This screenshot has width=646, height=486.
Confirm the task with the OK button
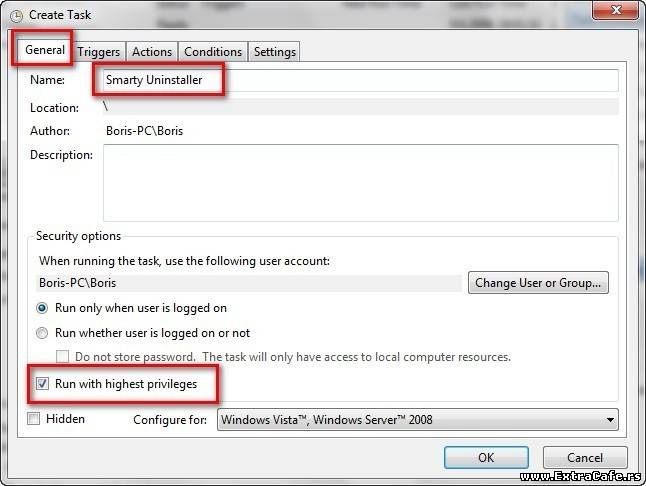(485, 457)
